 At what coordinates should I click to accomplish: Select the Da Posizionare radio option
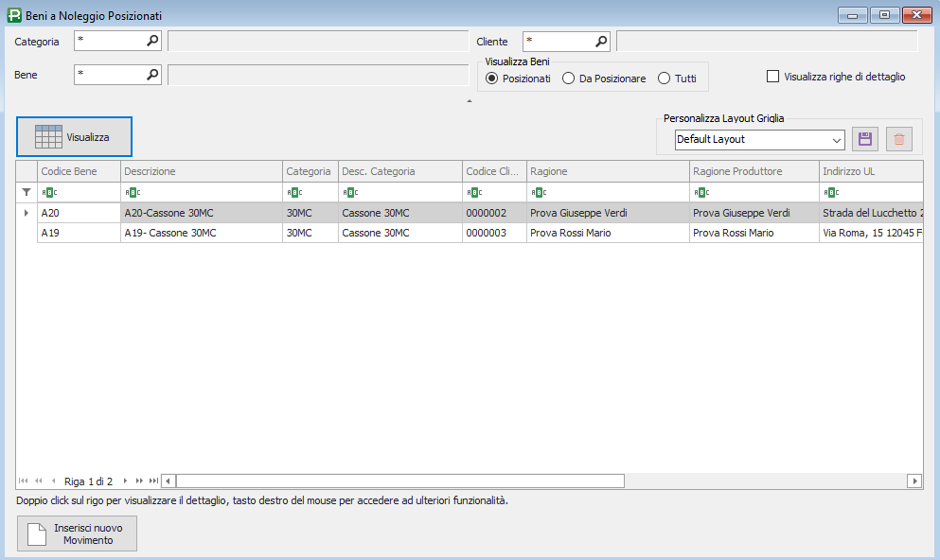pos(568,79)
